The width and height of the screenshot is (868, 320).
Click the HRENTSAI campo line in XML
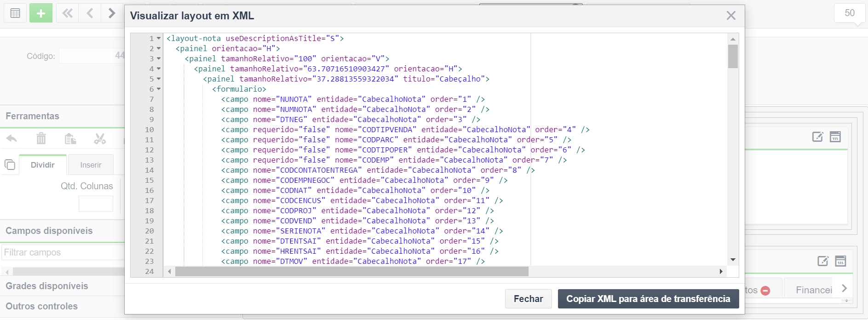[x=360, y=251]
